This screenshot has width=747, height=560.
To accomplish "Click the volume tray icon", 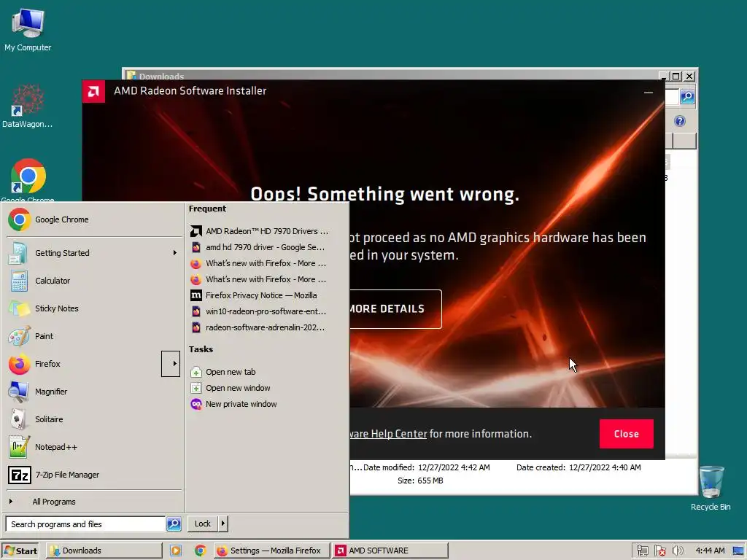I will point(677,551).
